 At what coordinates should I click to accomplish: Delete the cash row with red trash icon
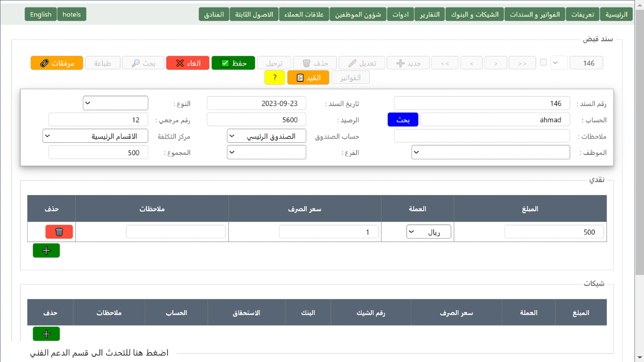click(59, 232)
